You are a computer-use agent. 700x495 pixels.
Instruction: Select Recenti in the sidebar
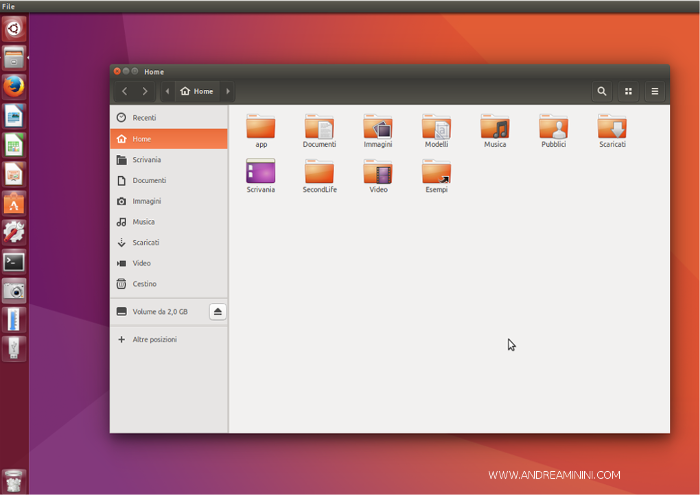click(x=144, y=118)
